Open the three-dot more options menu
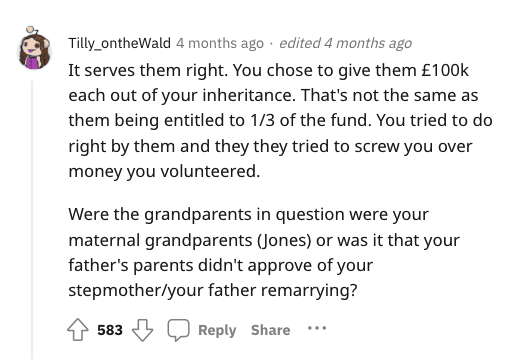 (x=317, y=328)
